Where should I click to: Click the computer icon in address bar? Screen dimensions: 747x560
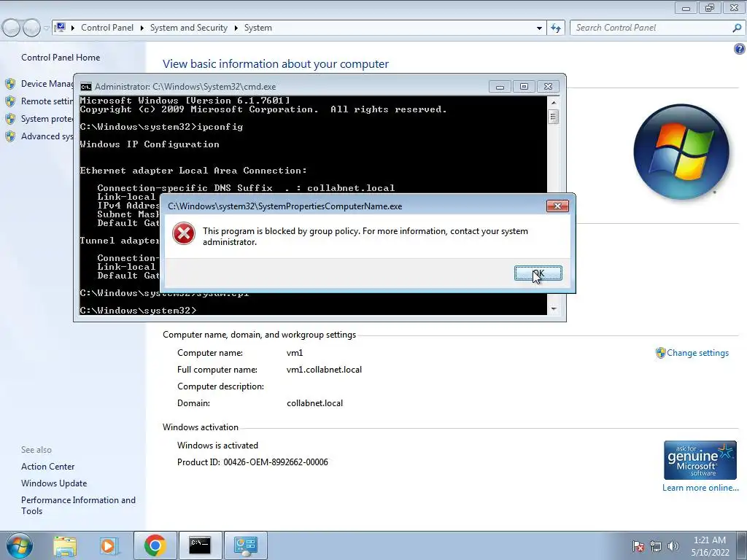click(x=60, y=27)
